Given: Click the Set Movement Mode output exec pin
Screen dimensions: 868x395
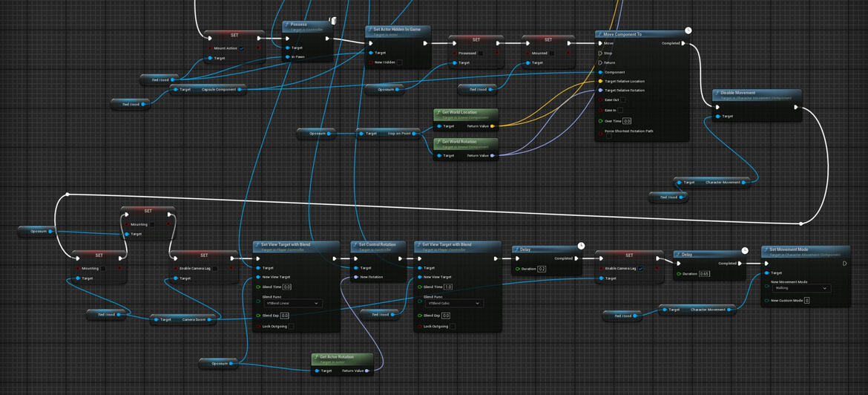Looking at the screenshot, I should [x=844, y=263].
